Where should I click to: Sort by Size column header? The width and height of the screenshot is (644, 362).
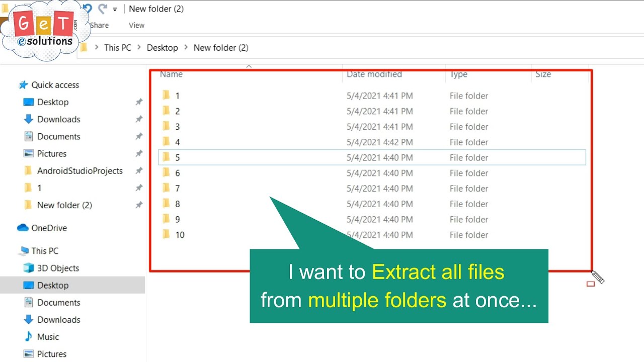543,74
